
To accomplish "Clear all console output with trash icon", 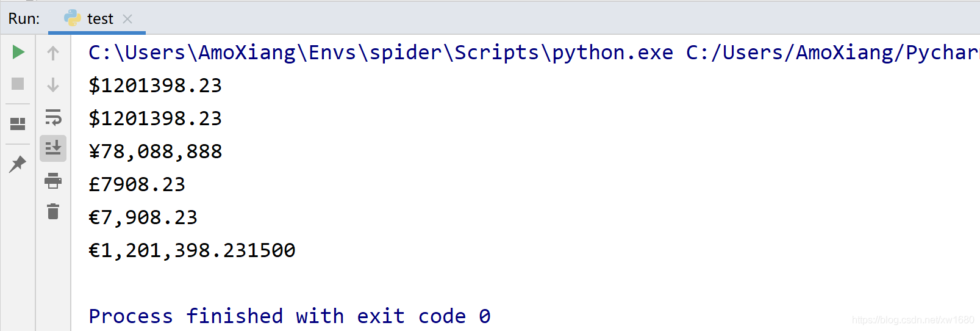I will pyautogui.click(x=53, y=211).
